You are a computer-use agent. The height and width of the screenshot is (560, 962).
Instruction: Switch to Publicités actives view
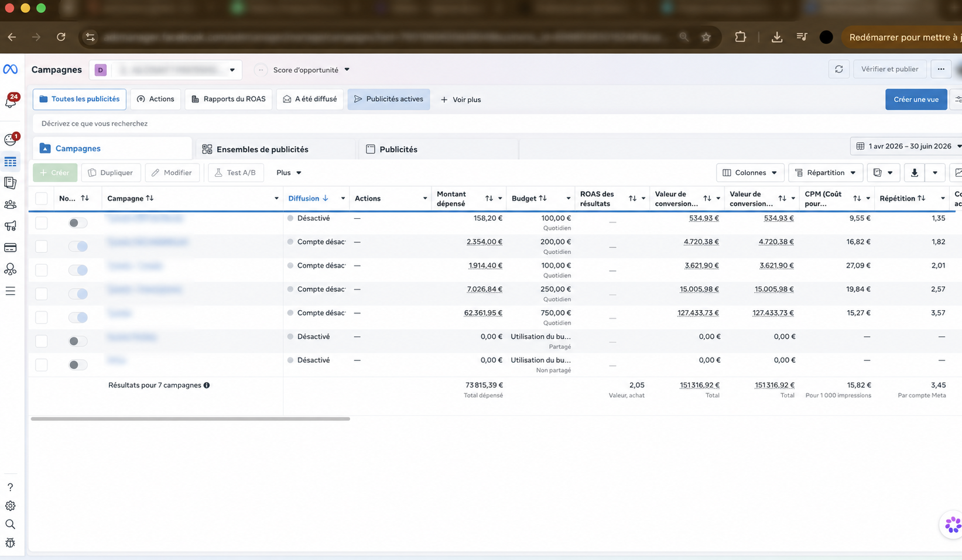(x=389, y=99)
